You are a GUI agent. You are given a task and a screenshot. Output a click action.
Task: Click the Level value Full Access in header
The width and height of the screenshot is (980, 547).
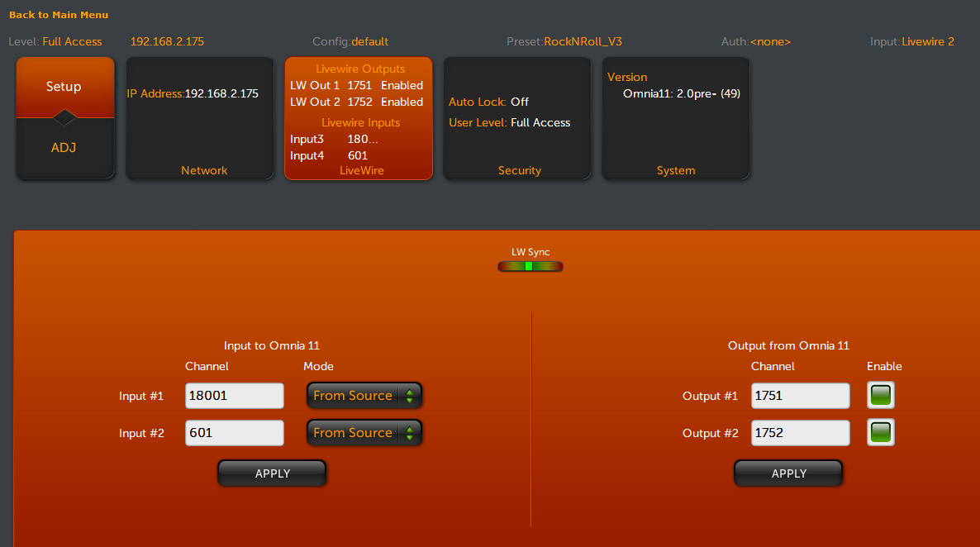click(x=72, y=42)
